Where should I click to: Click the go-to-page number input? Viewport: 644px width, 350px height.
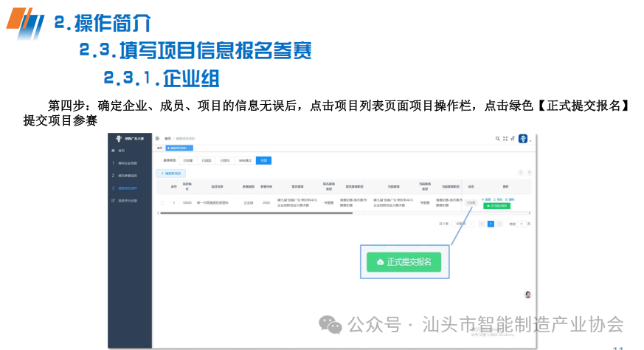pos(522,224)
